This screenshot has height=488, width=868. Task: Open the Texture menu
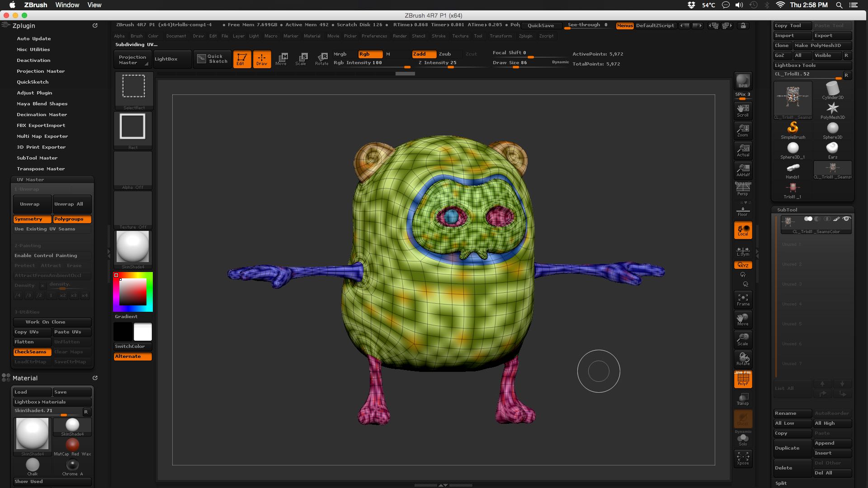point(460,36)
